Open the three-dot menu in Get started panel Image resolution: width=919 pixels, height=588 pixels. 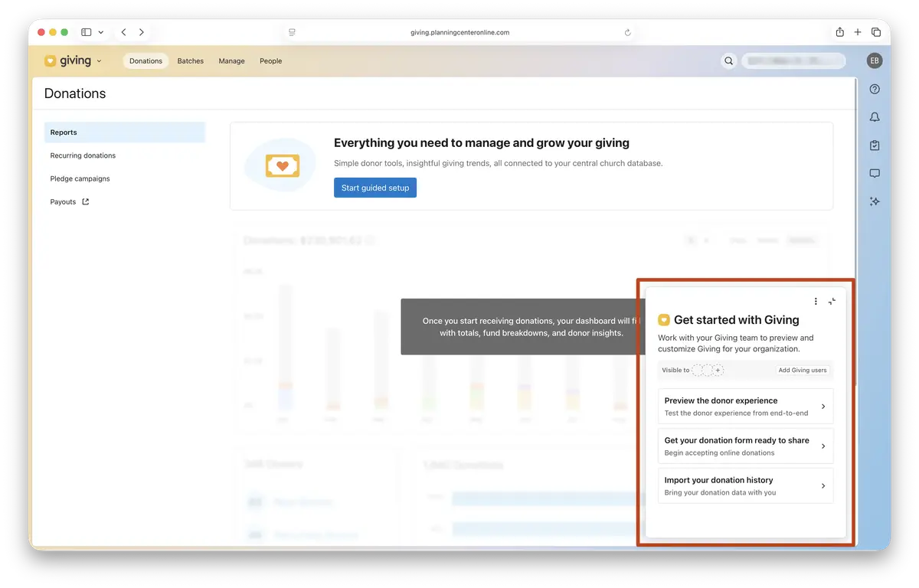[x=816, y=302]
